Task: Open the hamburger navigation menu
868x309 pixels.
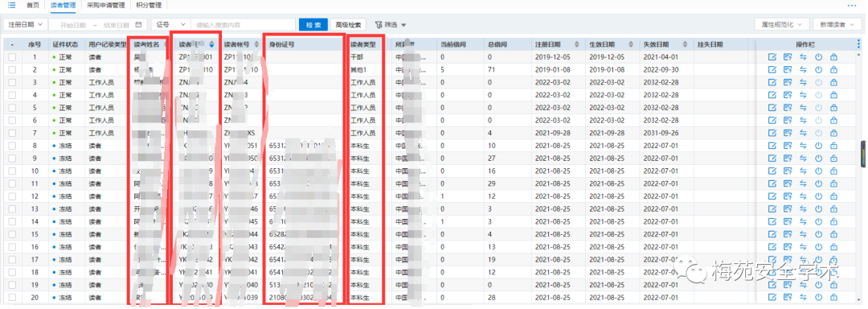Action: 11,5
